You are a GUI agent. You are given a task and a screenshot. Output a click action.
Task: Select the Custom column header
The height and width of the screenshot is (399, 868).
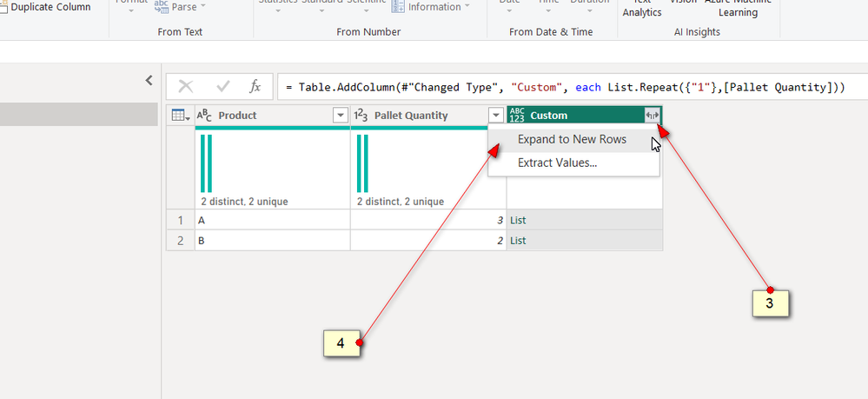[584, 116]
